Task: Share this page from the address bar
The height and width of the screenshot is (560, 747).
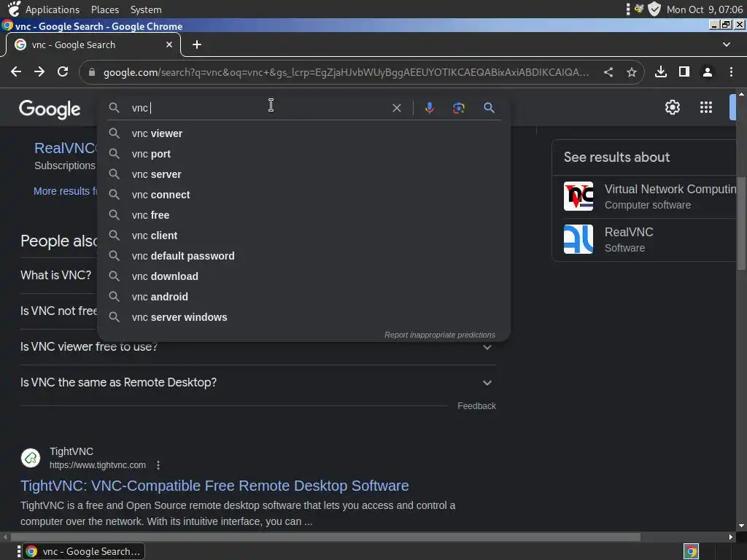Action: (608, 72)
